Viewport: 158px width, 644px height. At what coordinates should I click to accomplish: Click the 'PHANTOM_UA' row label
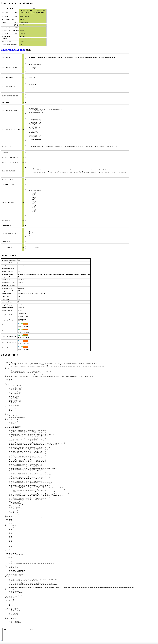tap(7, 57)
